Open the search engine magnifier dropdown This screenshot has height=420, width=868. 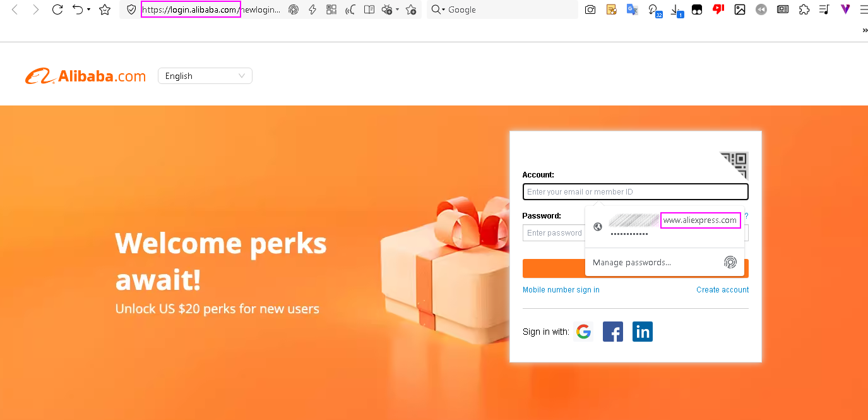click(438, 9)
